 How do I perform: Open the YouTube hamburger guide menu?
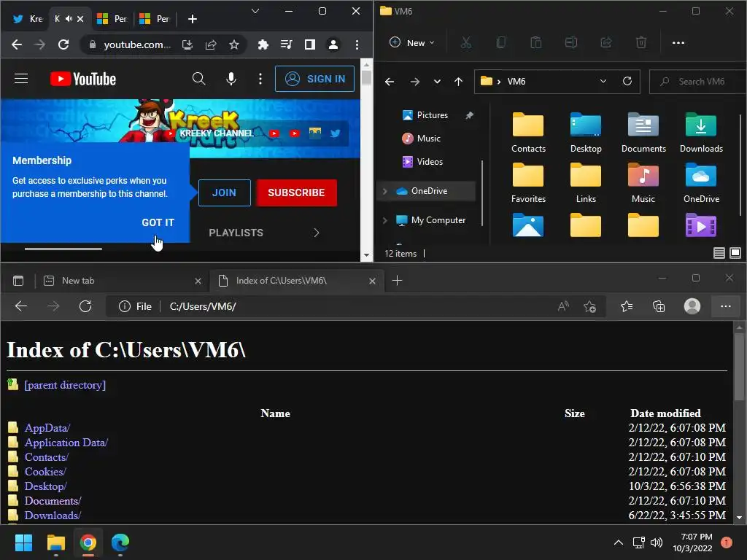pyautogui.click(x=21, y=79)
